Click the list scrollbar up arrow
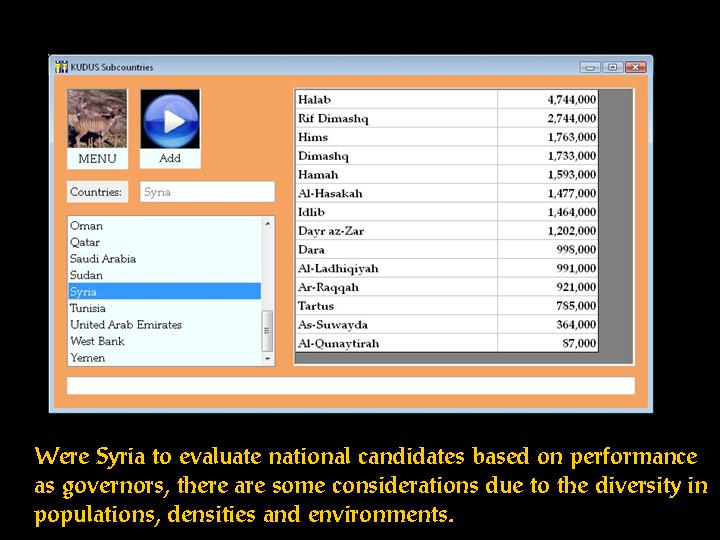720x540 pixels. pos(267,224)
